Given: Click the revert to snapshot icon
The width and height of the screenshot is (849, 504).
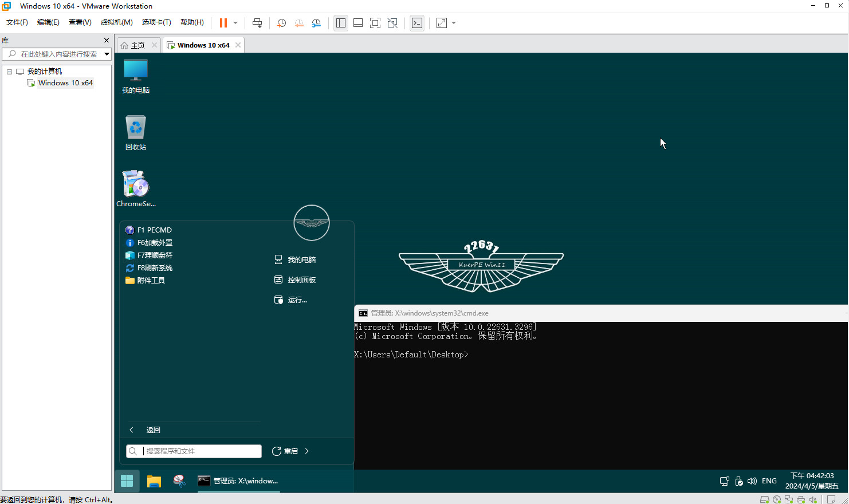Looking at the screenshot, I should (x=299, y=23).
